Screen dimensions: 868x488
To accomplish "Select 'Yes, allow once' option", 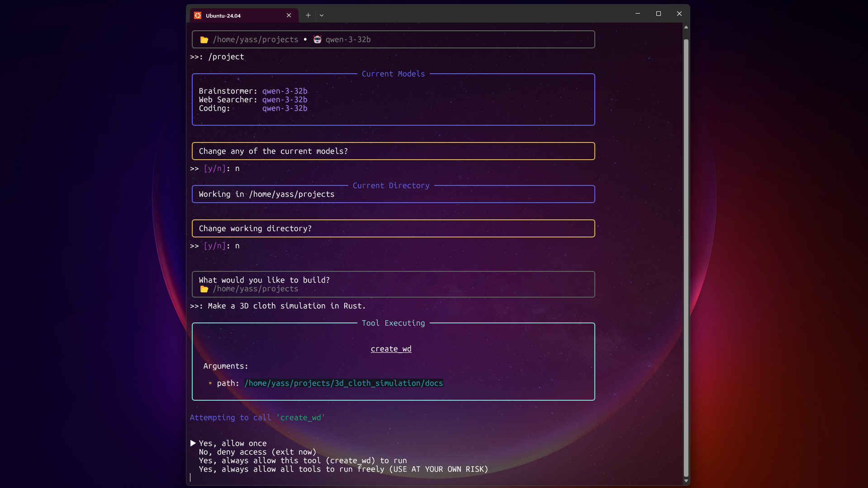I will (x=232, y=443).
